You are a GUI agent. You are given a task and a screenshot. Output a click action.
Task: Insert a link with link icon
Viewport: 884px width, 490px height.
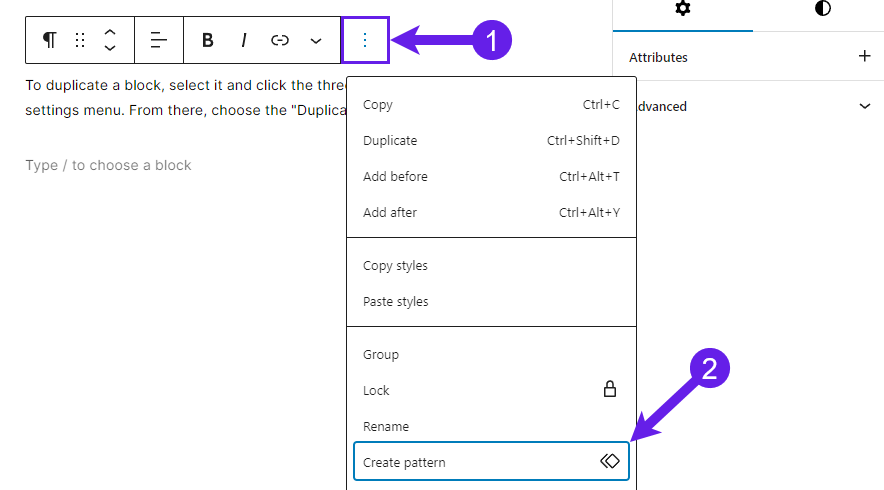point(280,40)
